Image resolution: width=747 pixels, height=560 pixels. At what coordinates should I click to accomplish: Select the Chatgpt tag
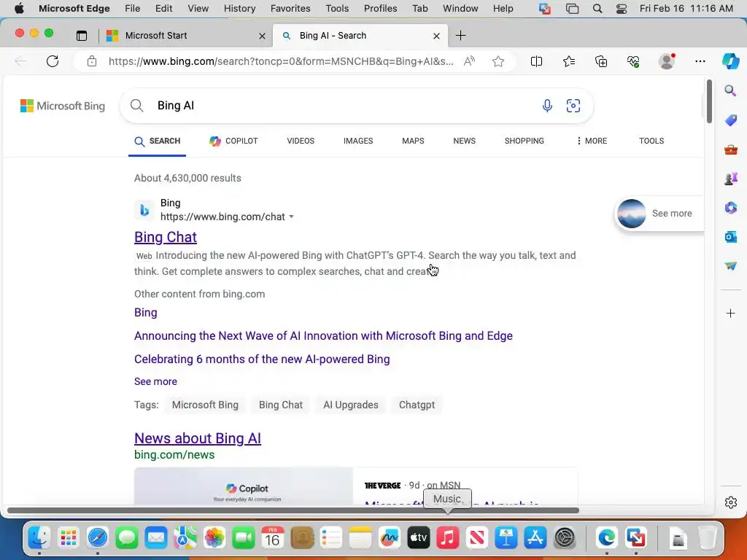[x=417, y=405]
